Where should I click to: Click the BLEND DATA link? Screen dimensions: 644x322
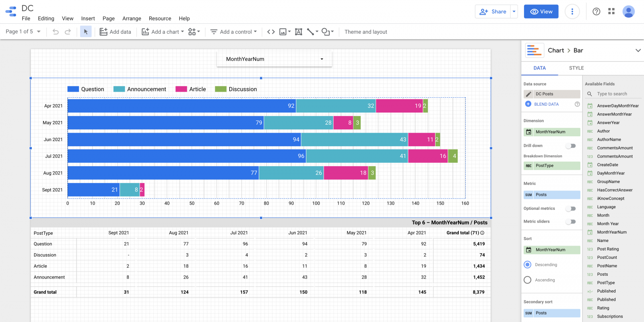click(546, 104)
